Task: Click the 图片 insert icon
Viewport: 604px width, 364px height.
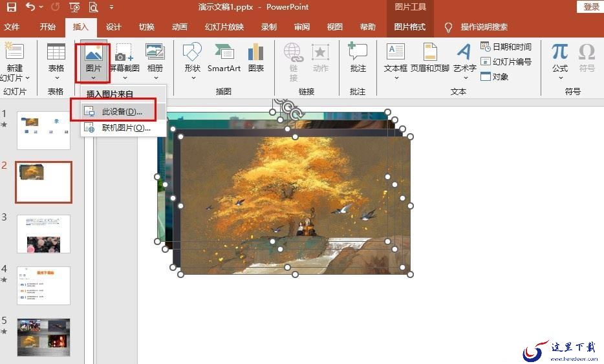Action: click(94, 53)
